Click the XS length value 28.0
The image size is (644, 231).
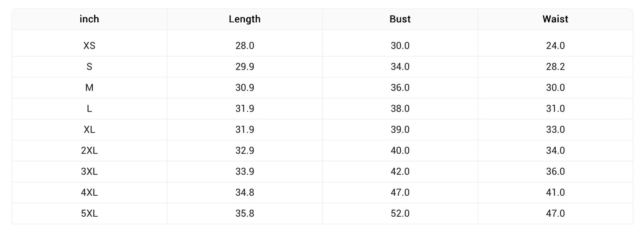point(245,45)
